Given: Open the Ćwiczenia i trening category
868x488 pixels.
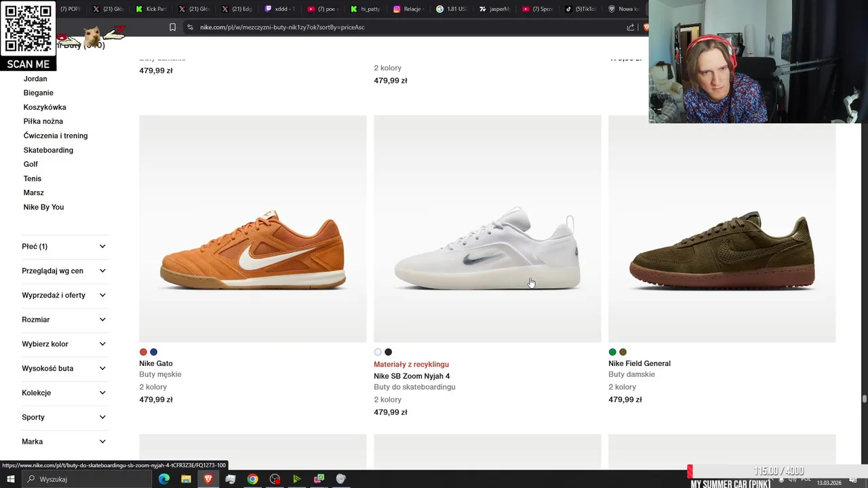Looking at the screenshot, I should pyautogui.click(x=56, y=136).
